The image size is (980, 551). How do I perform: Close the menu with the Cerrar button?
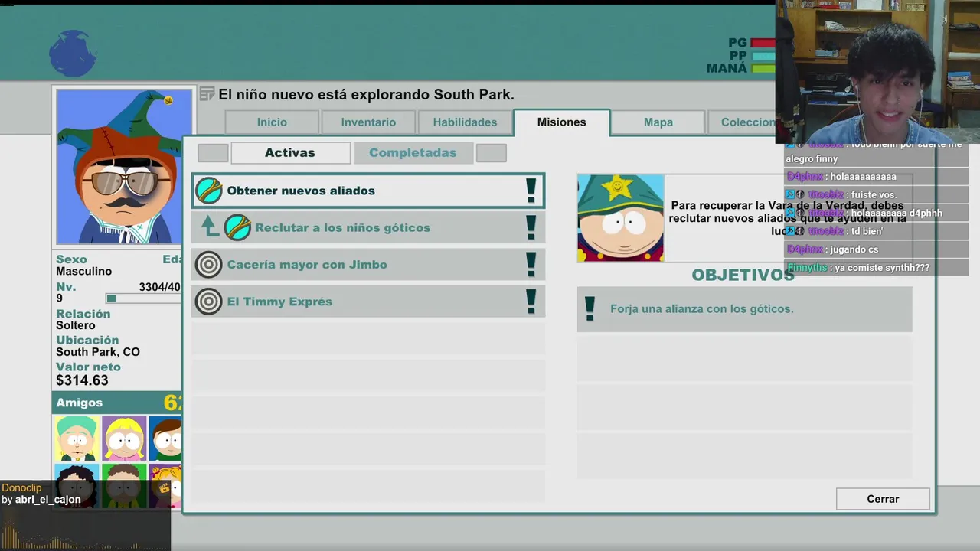pos(883,499)
